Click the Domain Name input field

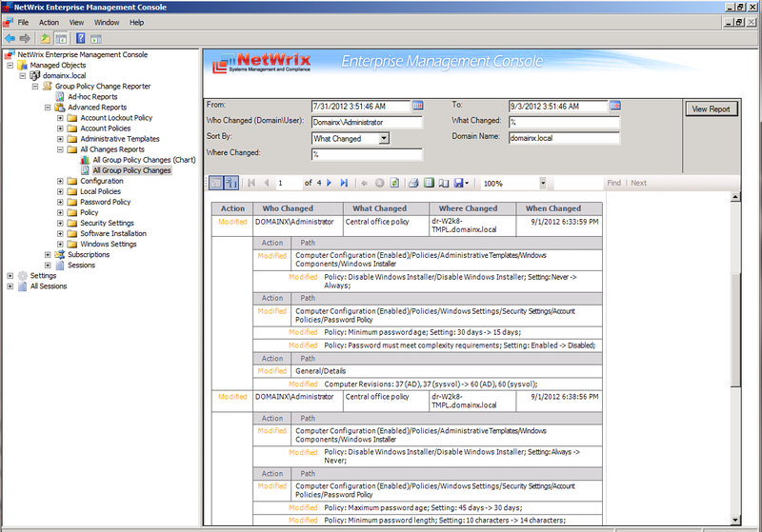point(564,138)
